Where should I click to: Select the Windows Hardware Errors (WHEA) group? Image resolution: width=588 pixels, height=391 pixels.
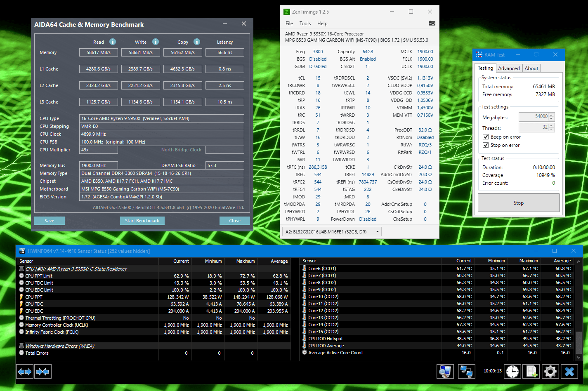[x=153, y=346]
